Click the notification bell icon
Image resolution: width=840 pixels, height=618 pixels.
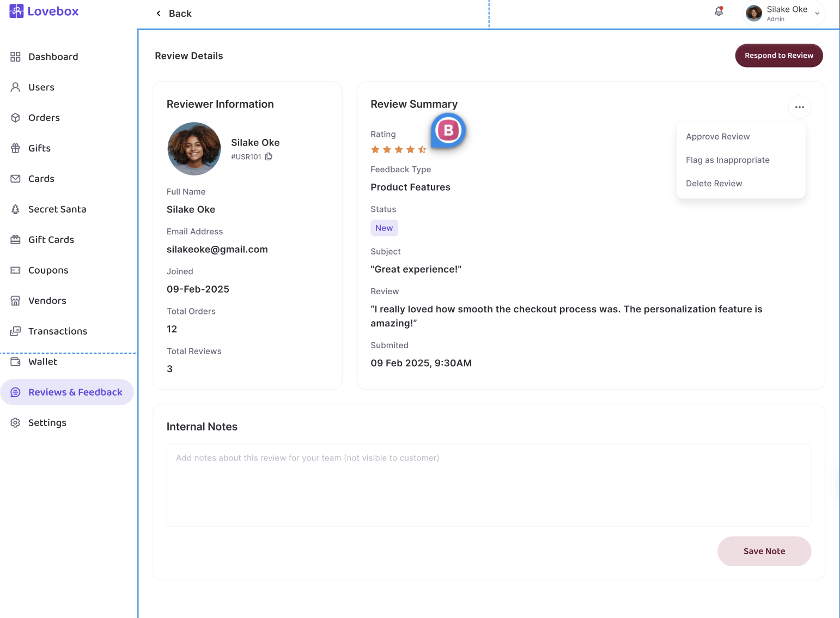click(719, 11)
